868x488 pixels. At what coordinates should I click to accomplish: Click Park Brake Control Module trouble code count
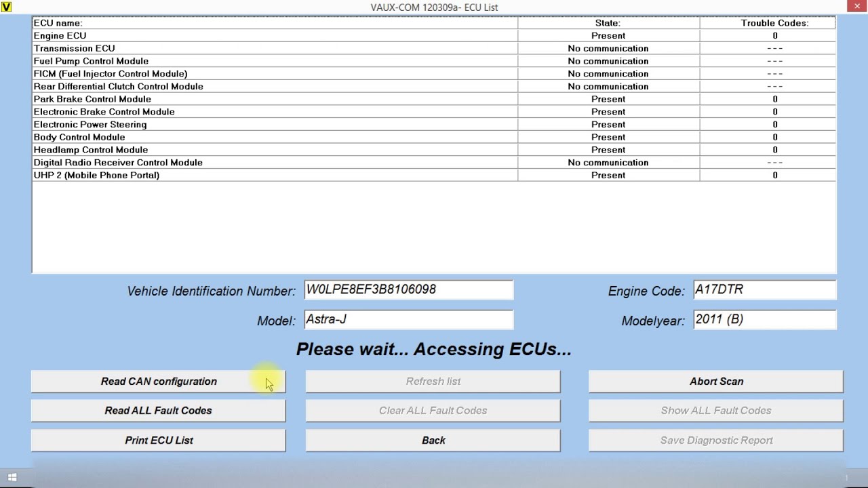point(768,99)
